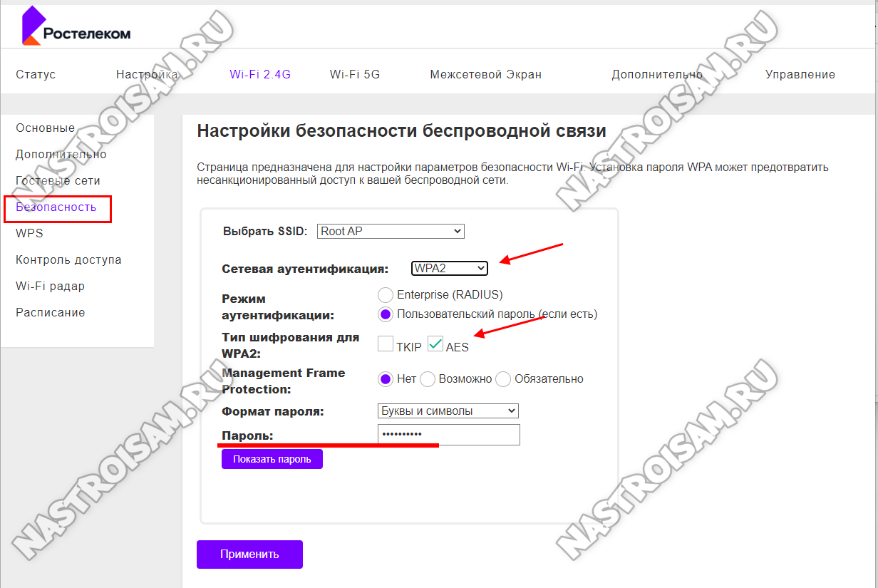Open the Межсетевой Экран tab
The image size is (878, 588).
pos(485,74)
